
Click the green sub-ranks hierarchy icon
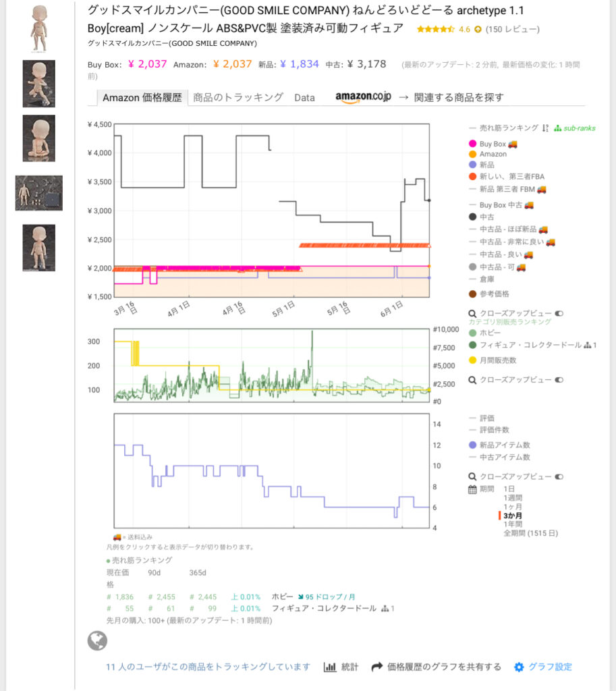(557, 128)
